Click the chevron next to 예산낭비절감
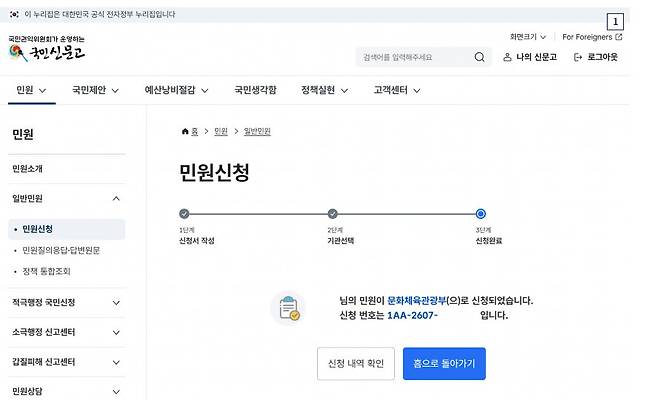This screenshot has height=400, width=658. (204, 90)
